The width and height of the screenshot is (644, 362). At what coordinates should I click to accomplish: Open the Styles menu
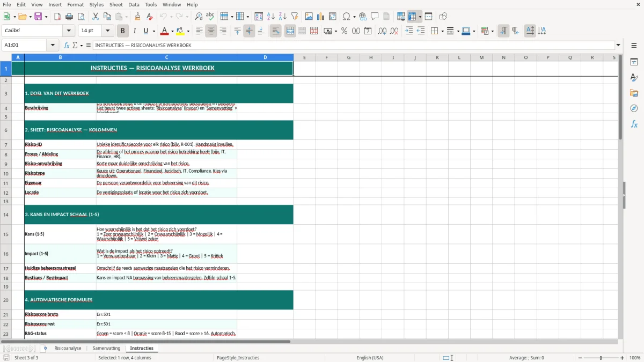coord(97,4)
